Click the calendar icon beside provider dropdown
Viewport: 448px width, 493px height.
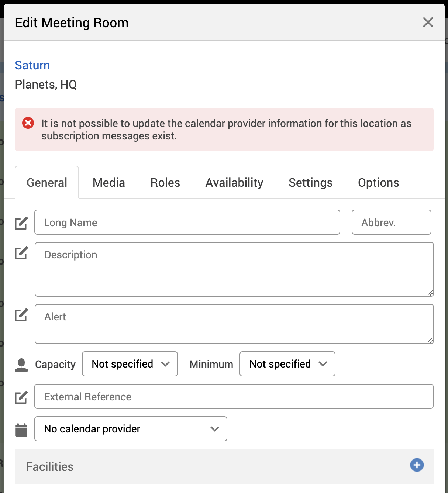point(21,430)
